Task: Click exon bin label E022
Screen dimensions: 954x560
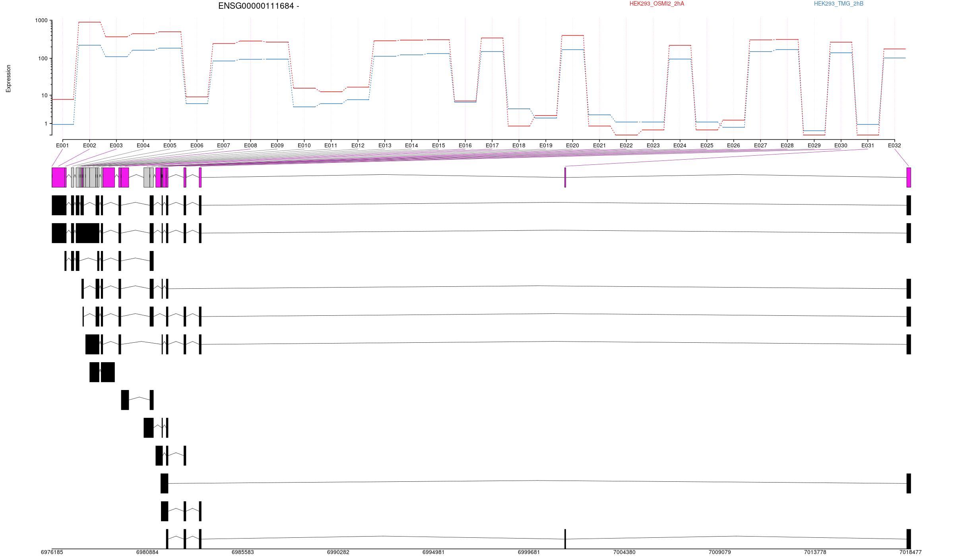Action: click(x=626, y=145)
